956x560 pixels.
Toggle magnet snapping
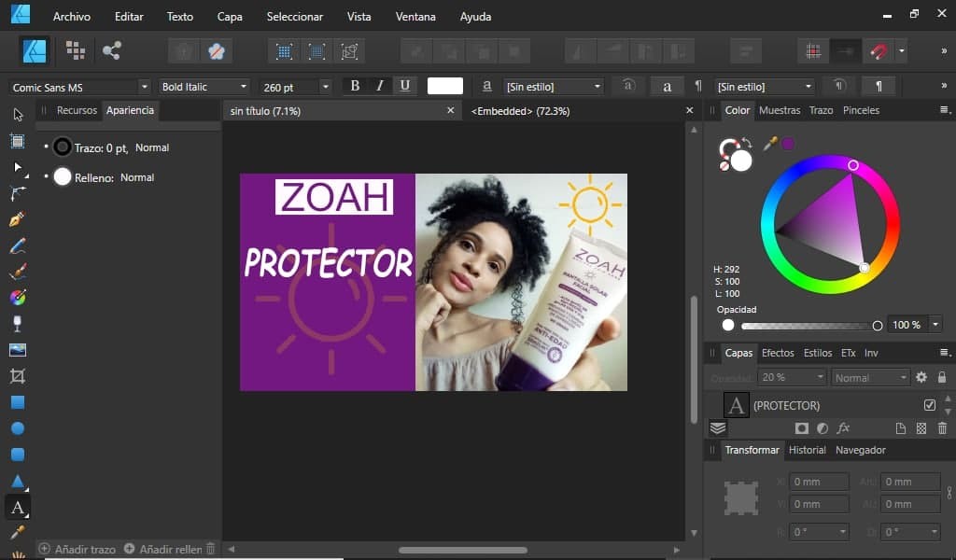[x=879, y=51]
